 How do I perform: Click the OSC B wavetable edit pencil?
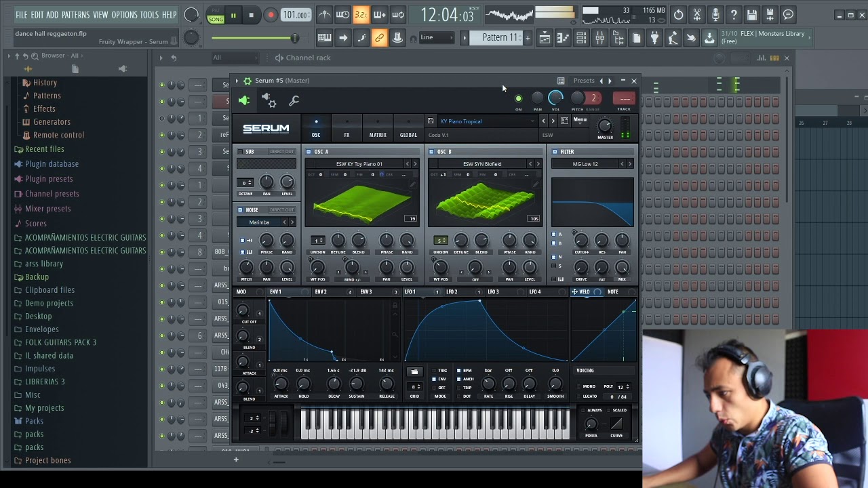(x=535, y=184)
